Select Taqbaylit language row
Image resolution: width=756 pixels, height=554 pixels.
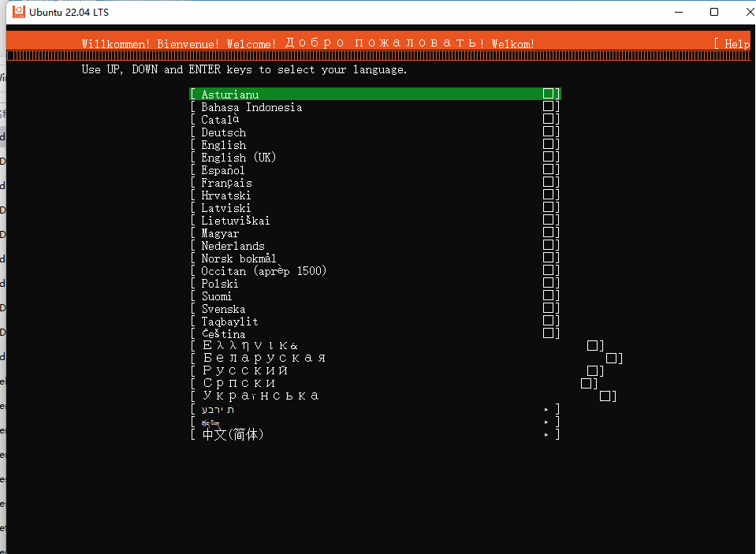(375, 321)
